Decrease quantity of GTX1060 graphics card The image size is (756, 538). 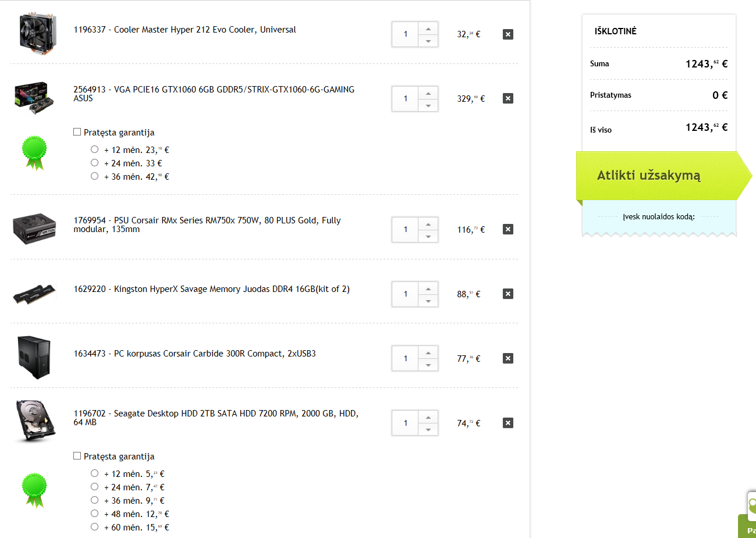point(428,105)
